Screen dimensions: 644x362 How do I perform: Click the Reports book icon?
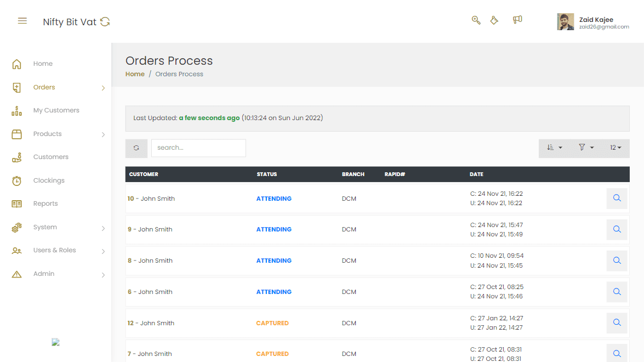pyautogui.click(x=17, y=204)
